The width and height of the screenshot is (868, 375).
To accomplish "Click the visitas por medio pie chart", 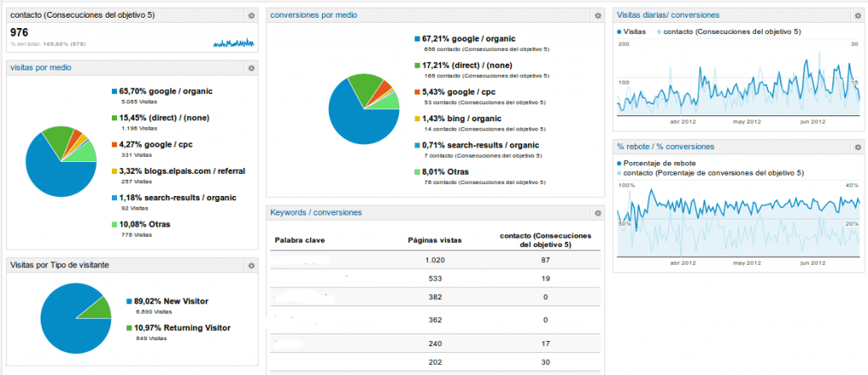I will [61, 161].
